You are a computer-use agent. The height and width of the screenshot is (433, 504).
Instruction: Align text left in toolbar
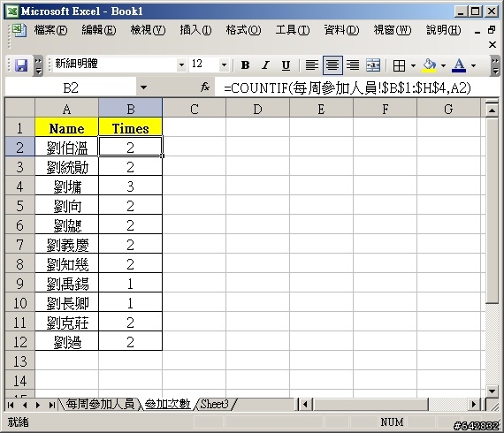311,65
